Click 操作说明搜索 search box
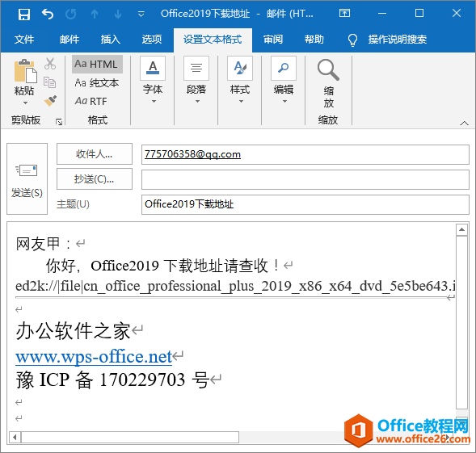 tap(398, 40)
